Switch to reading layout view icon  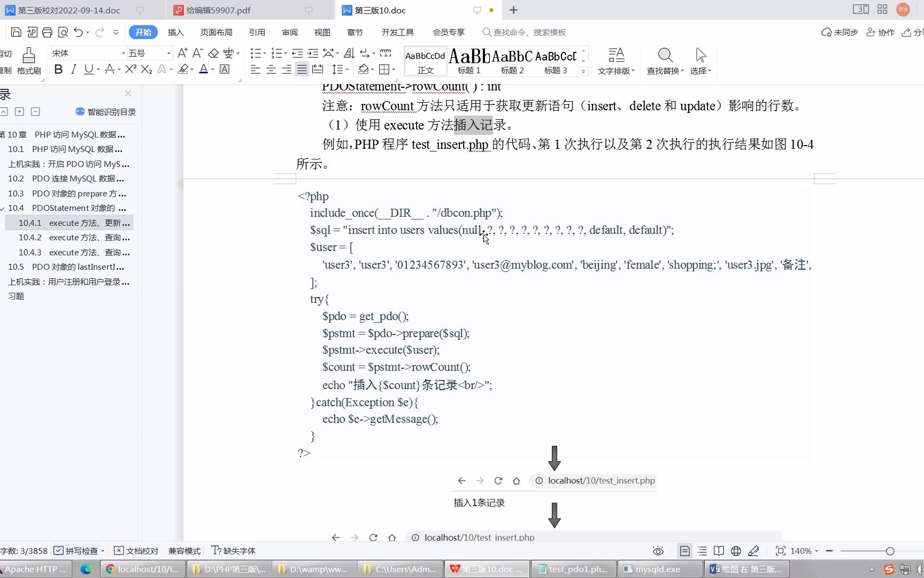719,551
